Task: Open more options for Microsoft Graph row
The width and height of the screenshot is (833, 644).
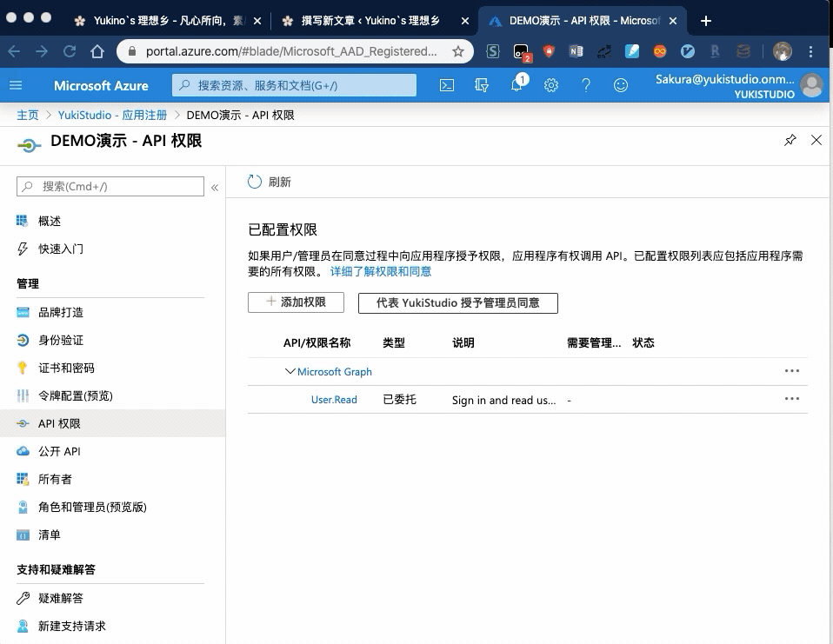Action: 791,371
